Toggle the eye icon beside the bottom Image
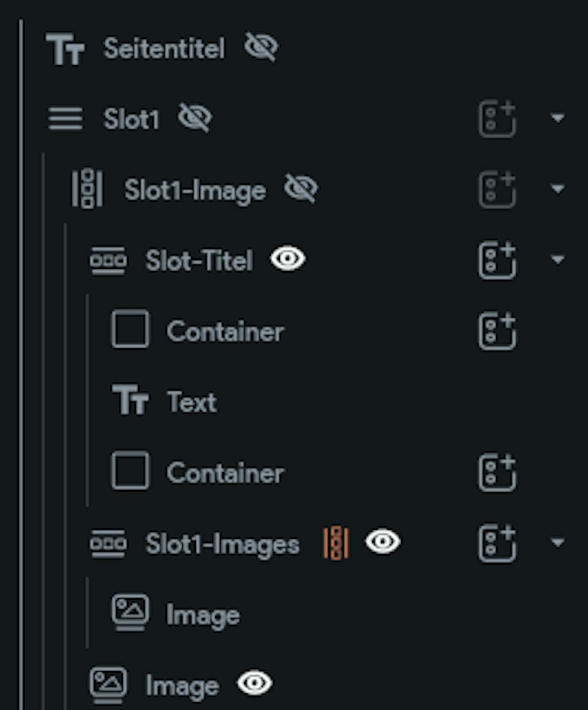Screen dimensions: 588x710 pyautogui.click(x=255, y=684)
